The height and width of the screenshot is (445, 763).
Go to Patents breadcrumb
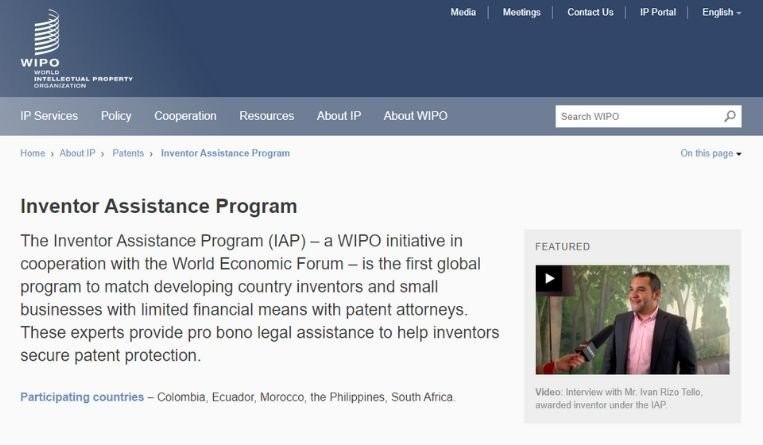[128, 153]
